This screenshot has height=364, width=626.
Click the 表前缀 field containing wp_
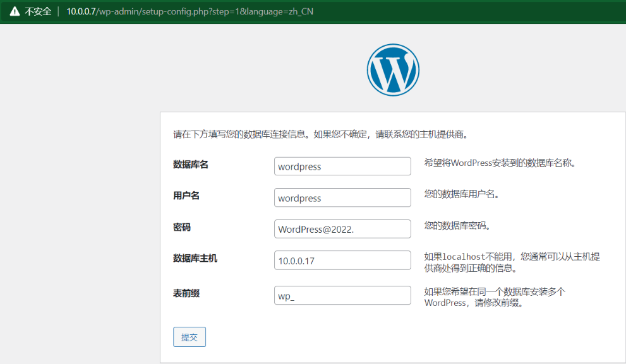coord(342,295)
